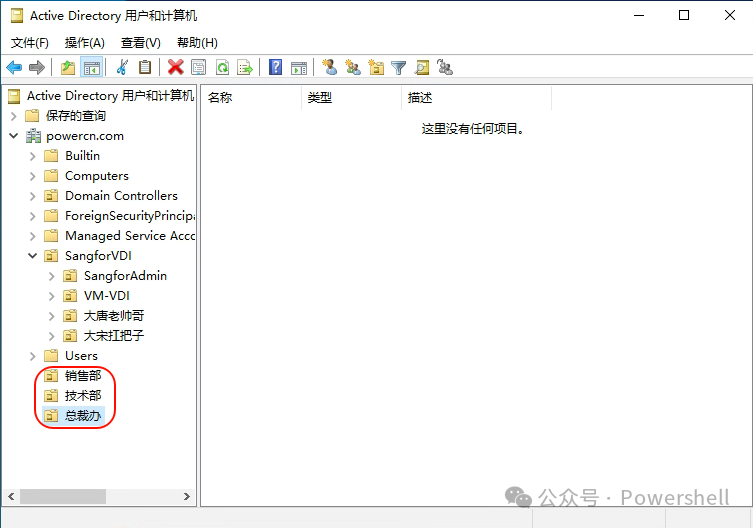The width and height of the screenshot is (753, 528).
Task: Click the tree pane's horizontal scrollbar thumb
Action: 63,496
